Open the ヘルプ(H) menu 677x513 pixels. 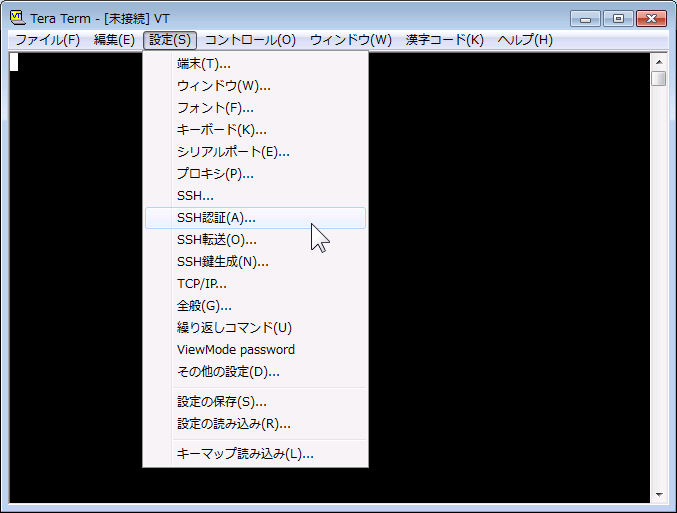[525, 40]
